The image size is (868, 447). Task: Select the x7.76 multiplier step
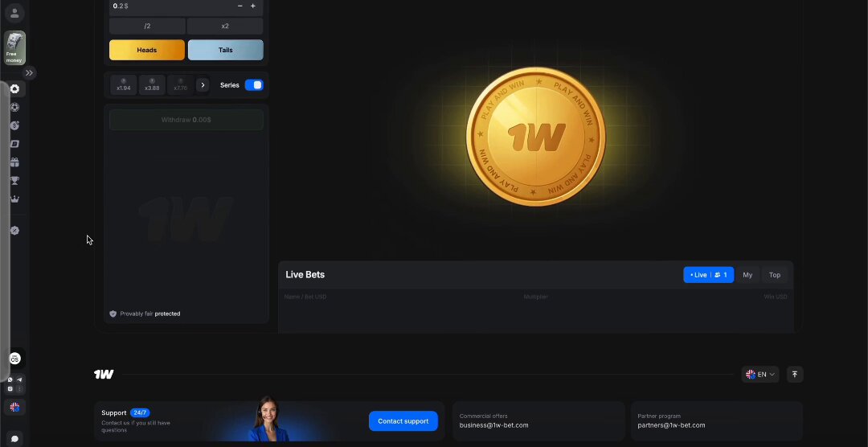[x=180, y=85]
